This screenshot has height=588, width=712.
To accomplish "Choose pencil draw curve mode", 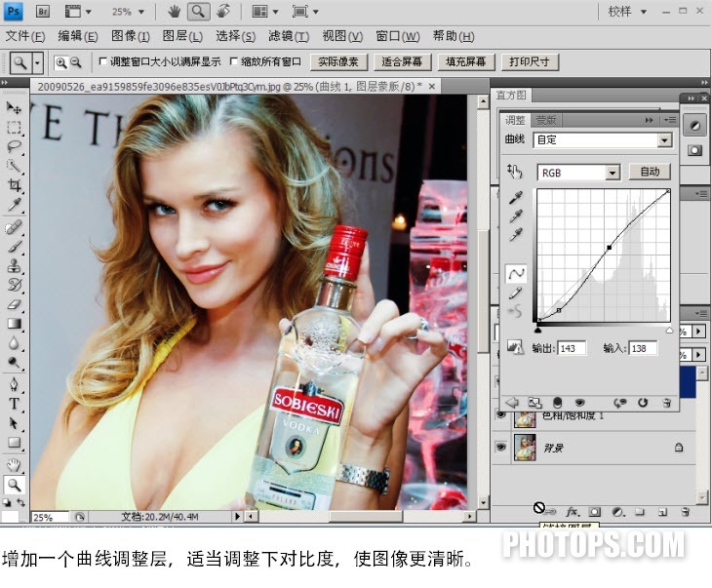I will (515, 294).
